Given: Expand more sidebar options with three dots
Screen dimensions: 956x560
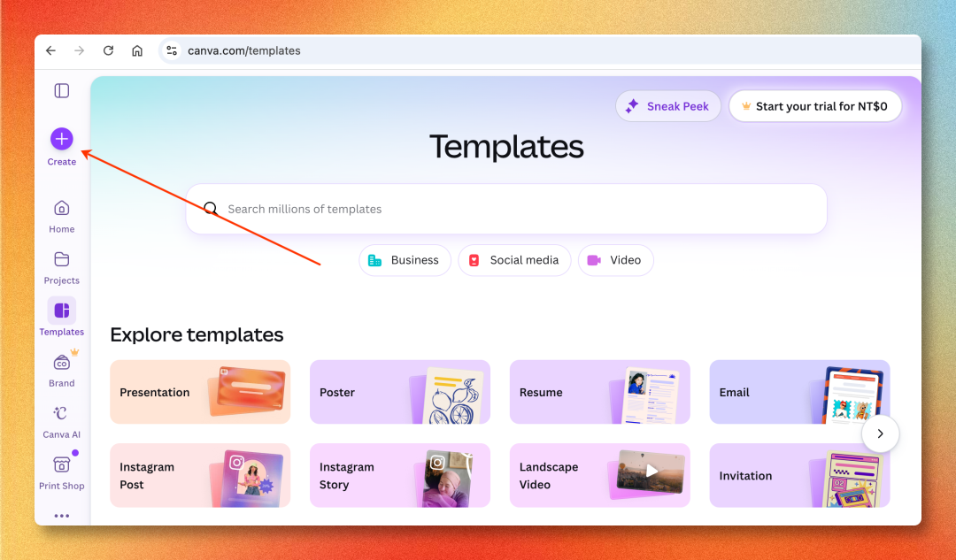Looking at the screenshot, I should pyautogui.click(x=62, y=516).
